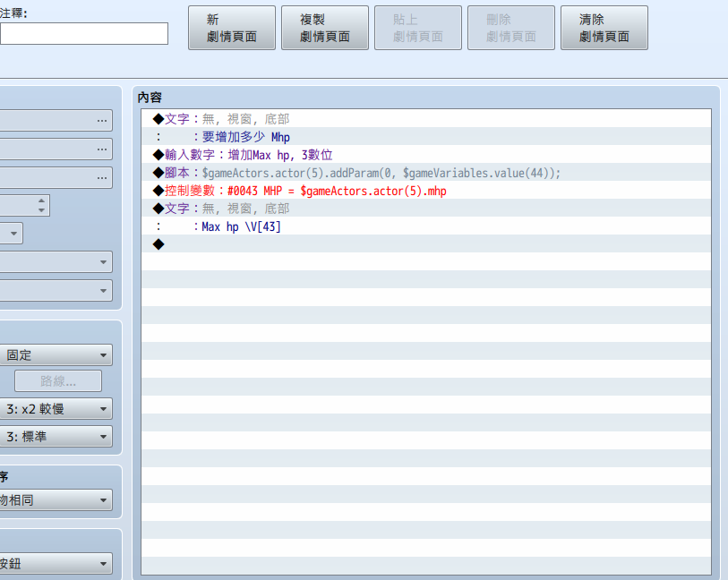Click the 新劇情頁面 button
Viewport: 728px width, 580px height.
tap(232, 28)
